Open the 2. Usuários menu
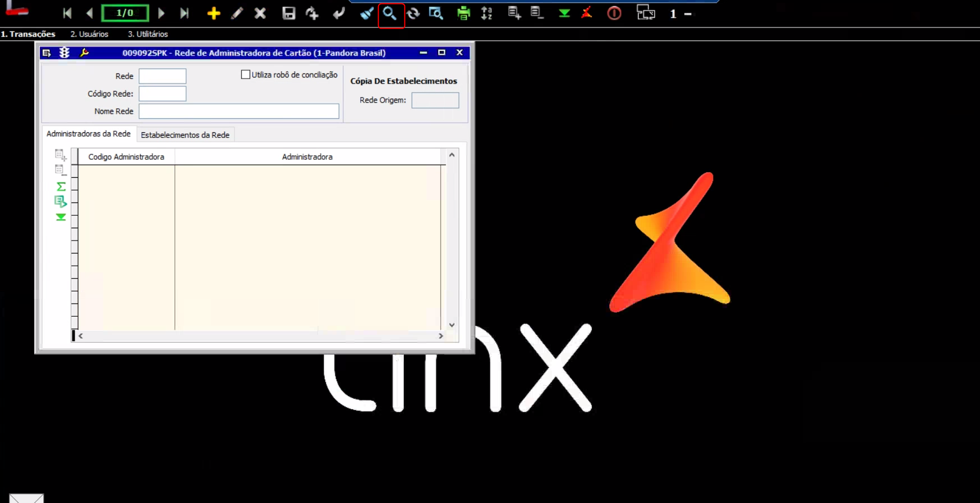 click(89, 34)
